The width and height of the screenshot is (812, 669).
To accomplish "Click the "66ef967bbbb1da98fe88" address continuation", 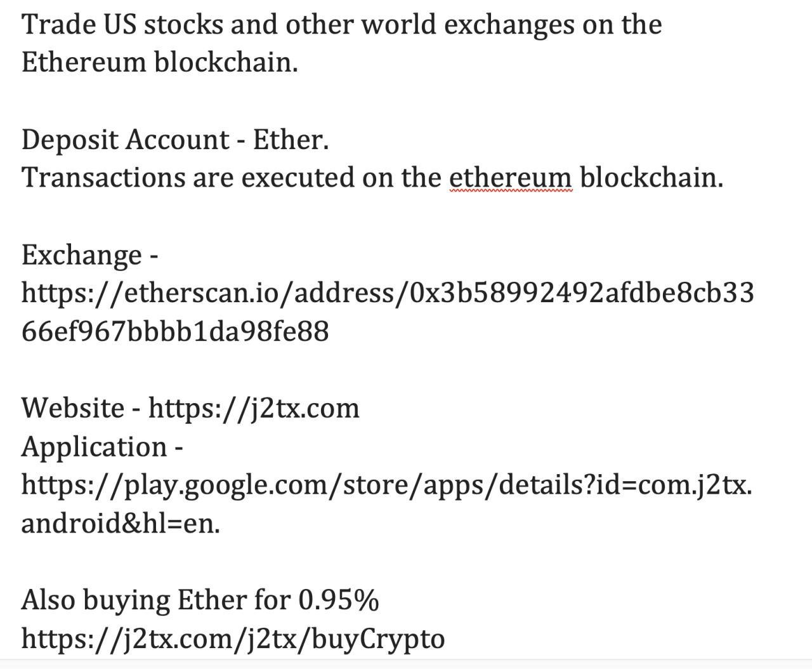I will (x=175, y=332).
